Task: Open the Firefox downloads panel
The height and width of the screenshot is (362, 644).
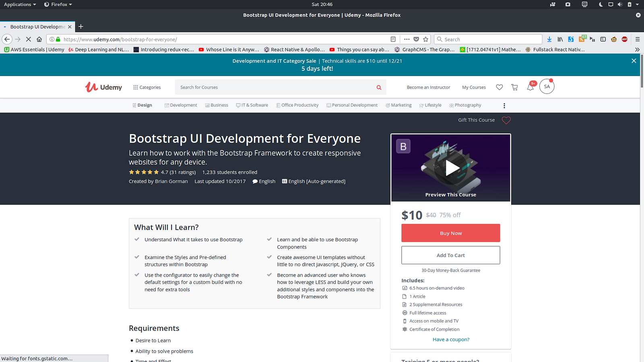Action: (549, 39)
